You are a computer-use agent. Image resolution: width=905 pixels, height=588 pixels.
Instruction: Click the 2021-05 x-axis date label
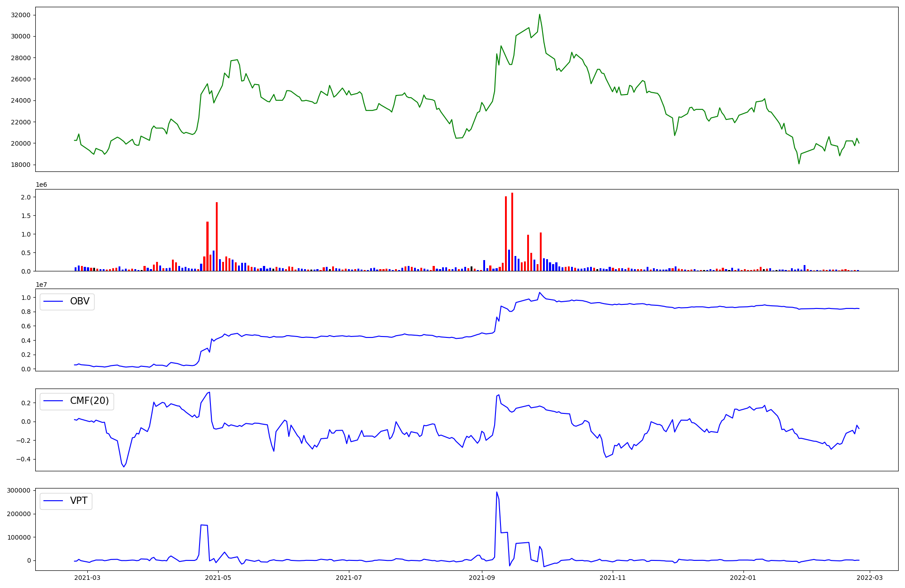(218, 578)
